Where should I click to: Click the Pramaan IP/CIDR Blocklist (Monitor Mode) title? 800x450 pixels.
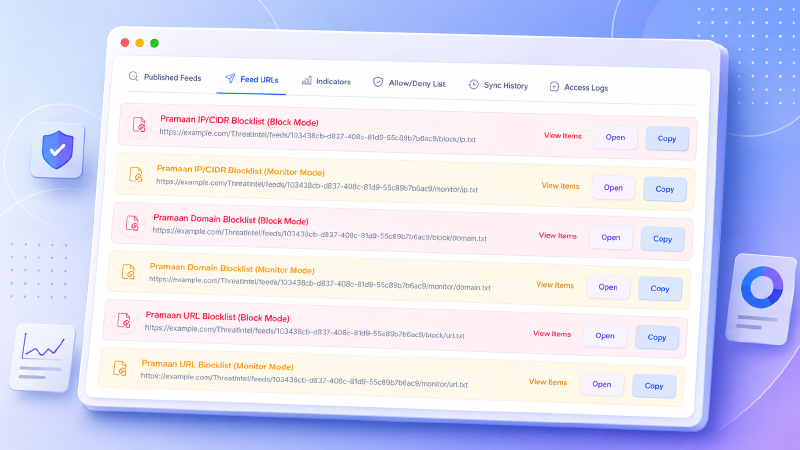[241, 170]
